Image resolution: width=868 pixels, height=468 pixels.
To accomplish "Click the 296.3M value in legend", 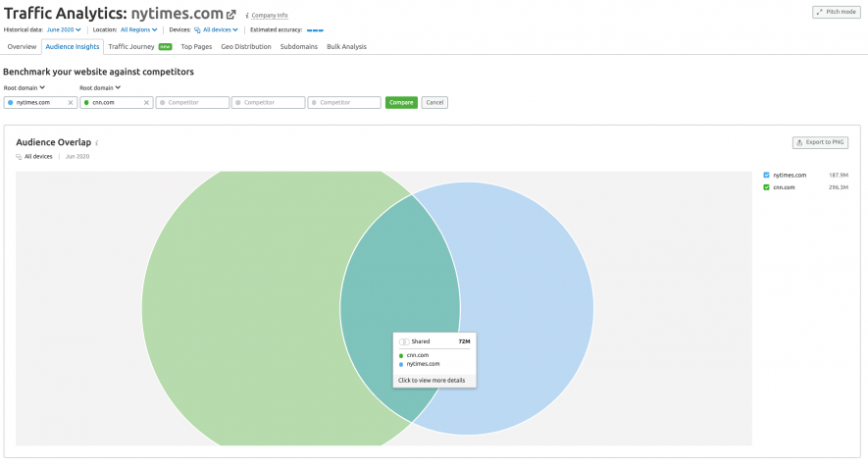I will 839,187.
